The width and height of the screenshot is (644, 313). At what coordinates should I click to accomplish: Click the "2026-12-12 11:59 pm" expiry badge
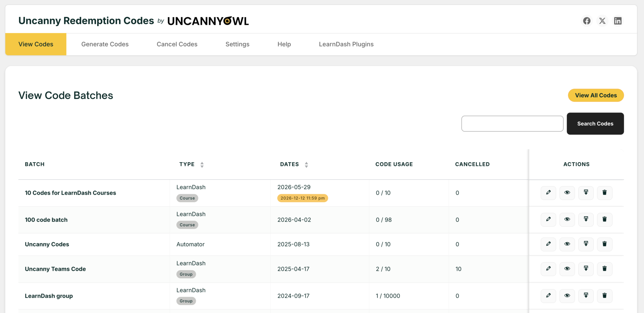(303, 198)
